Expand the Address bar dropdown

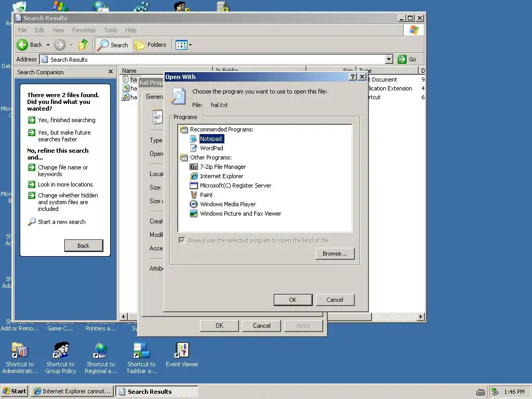tap(389, 59)
